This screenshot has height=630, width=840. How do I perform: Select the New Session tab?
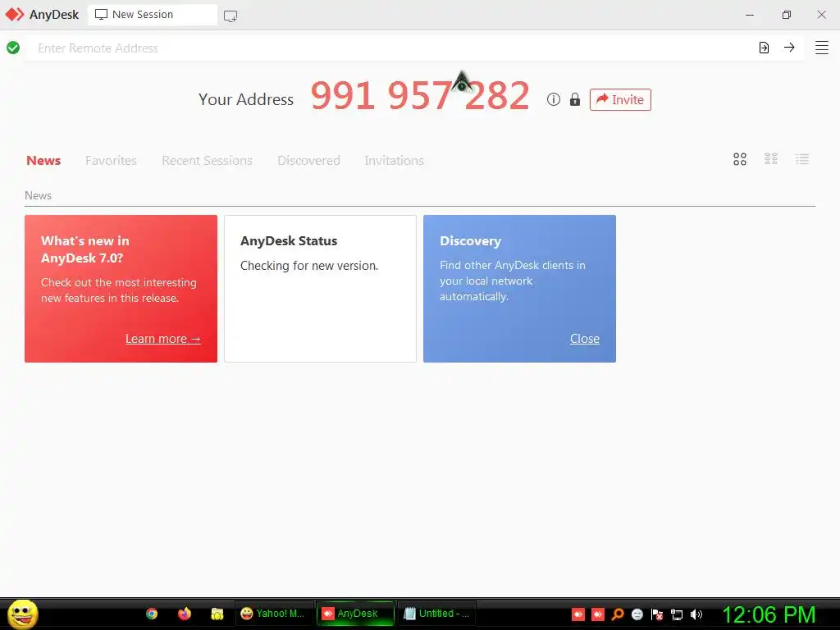(x=153, y=15)
